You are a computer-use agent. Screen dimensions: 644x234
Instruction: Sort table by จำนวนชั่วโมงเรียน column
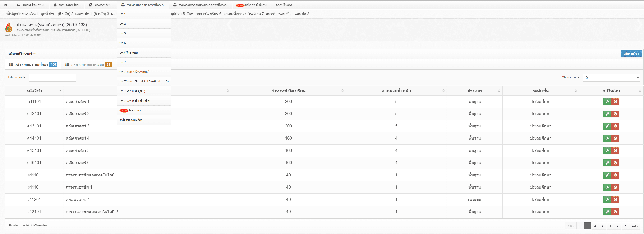tap(289, 91)
